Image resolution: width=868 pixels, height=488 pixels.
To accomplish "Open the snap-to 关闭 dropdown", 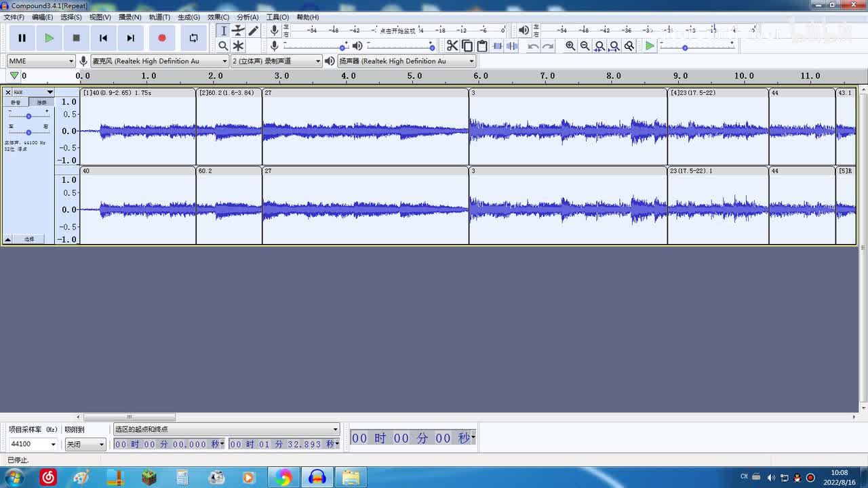I will point(85,445).
